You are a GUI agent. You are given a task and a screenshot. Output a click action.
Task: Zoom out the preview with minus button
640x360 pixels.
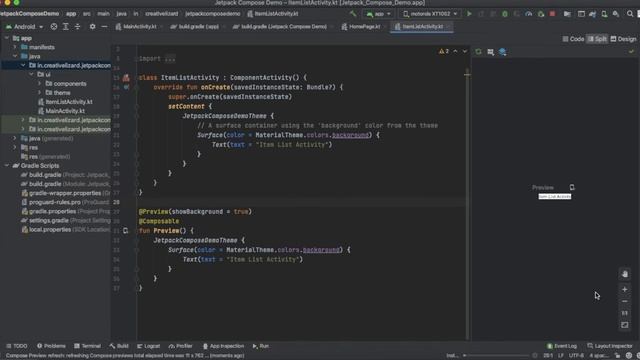[x=624, y=301]
